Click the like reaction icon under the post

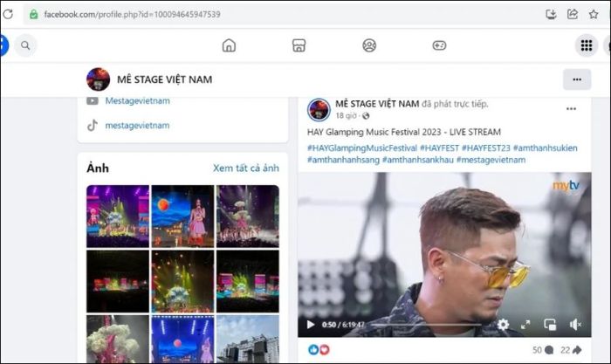[x=313, y=349]
